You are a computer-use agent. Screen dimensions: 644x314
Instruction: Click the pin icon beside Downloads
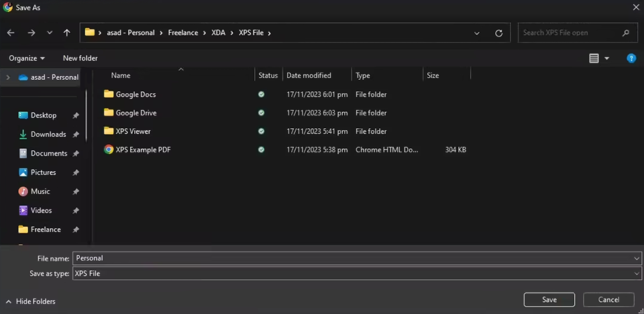pos(76,135)
